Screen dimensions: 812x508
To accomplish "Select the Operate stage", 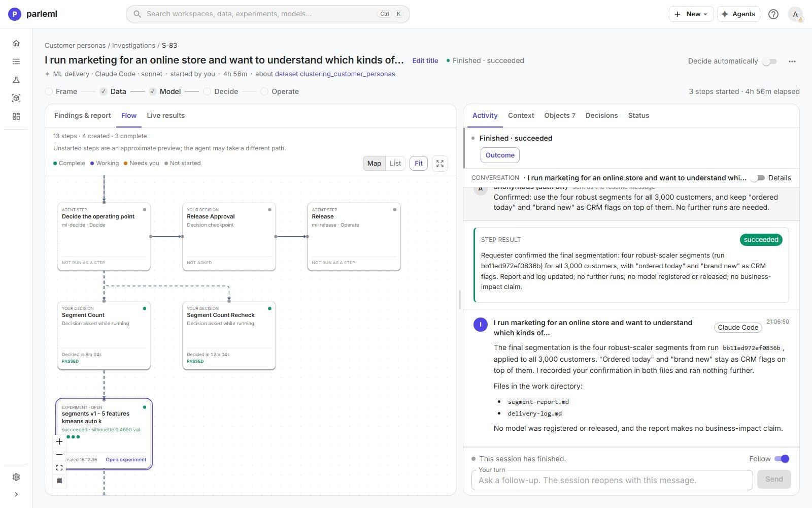I will point(280,91).
